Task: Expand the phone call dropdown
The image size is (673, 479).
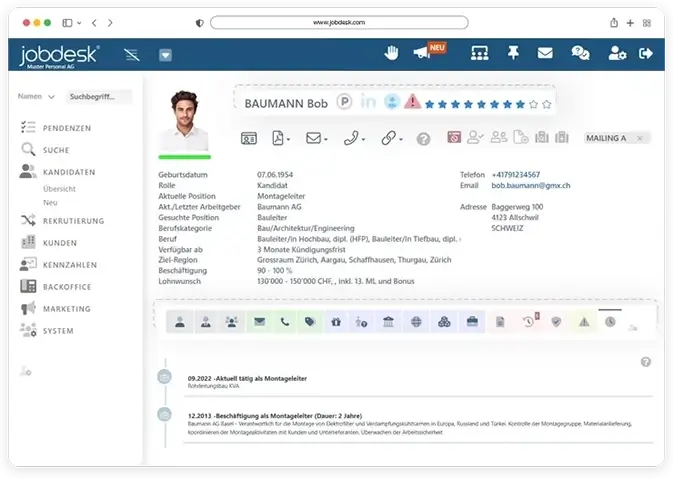Action: pos(354,139)
